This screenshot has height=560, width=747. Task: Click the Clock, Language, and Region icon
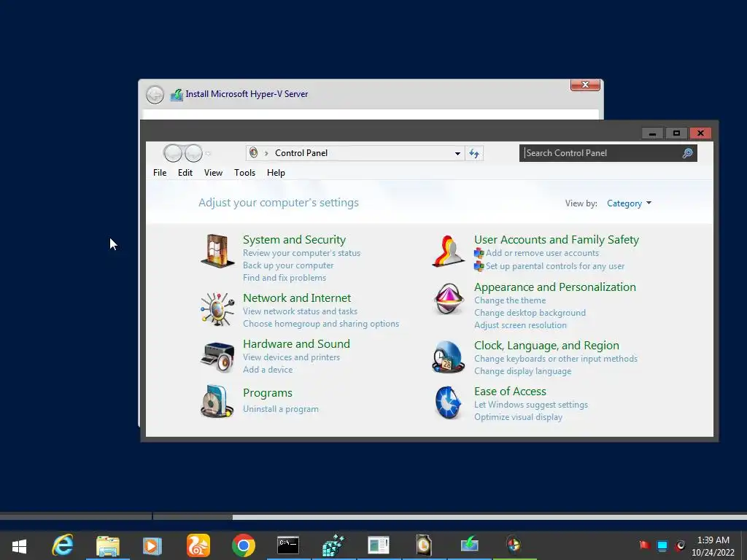449,357
